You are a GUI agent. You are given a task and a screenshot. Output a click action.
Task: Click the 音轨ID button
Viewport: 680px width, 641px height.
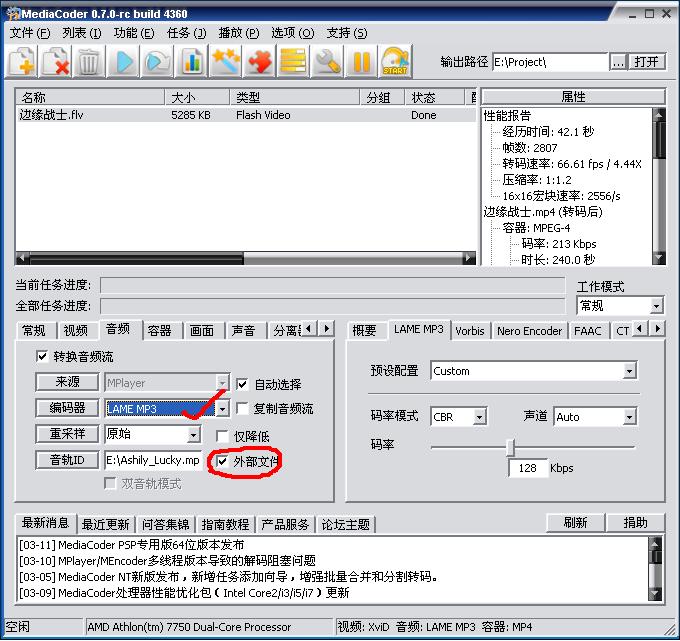[67, 460]
